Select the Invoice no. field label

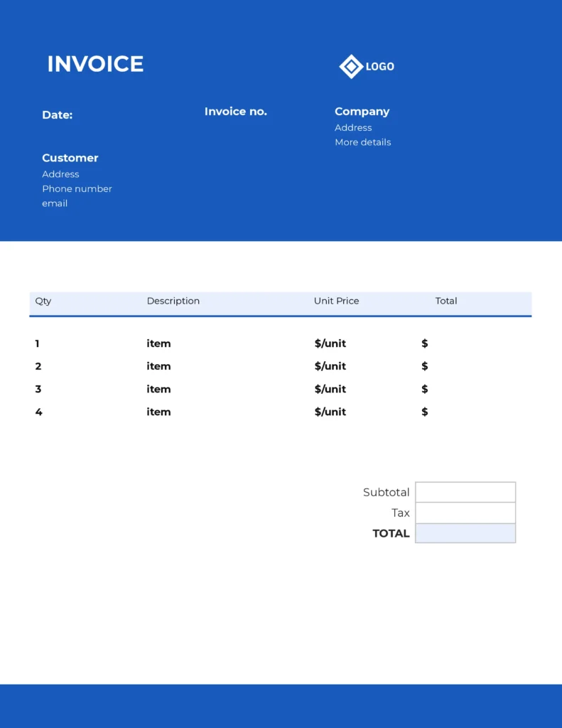point(235,112)
